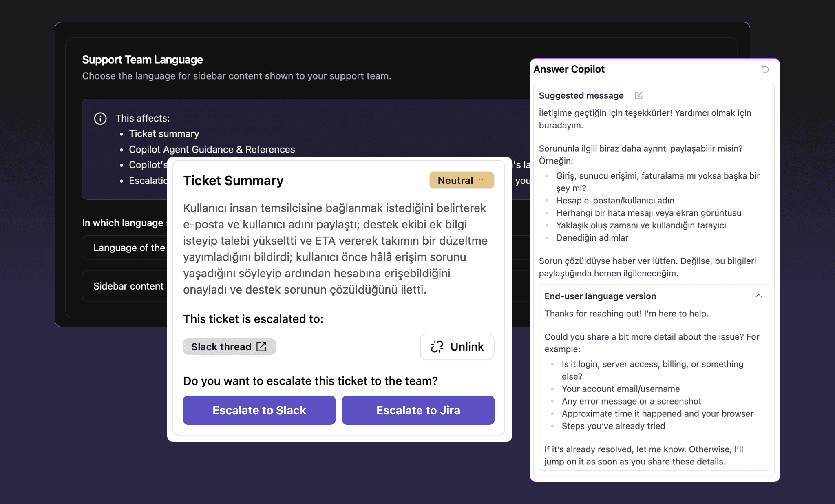Click 'Copilot Agent Guidance & References' list item
The image size is (835, 504).
212,149
